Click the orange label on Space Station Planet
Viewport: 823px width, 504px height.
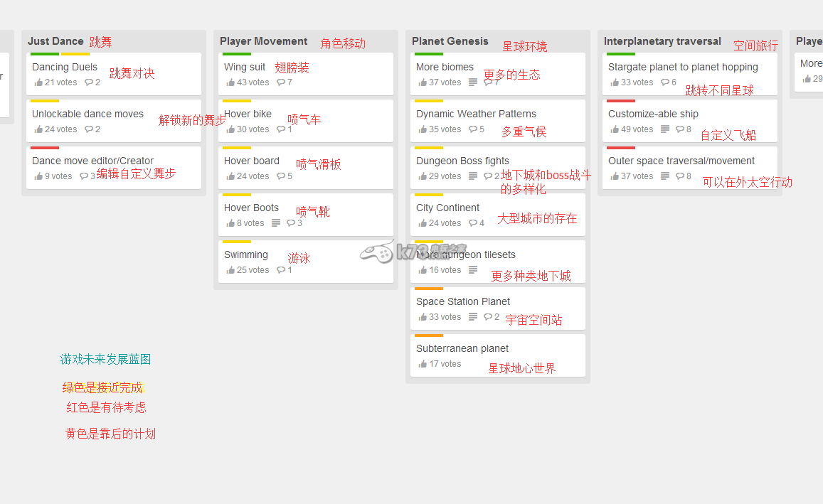(429, 289)
